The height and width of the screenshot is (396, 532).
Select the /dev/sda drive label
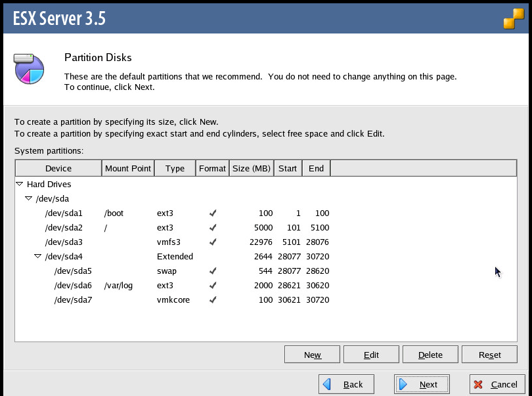click(x=53, y=198)
